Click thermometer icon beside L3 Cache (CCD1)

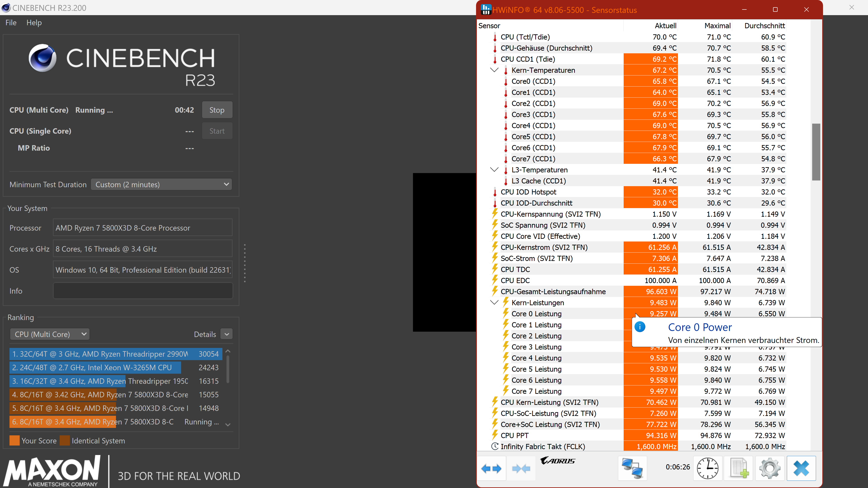coord(506,181)
